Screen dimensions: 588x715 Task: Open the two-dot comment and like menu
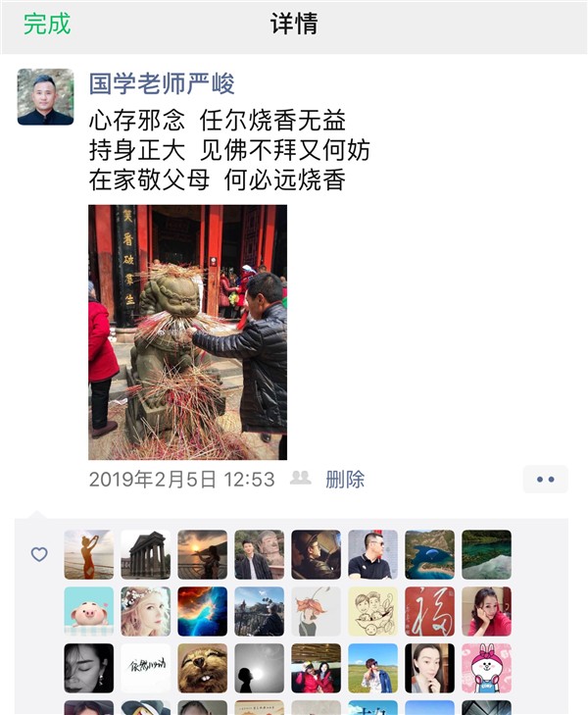(545, 480)
